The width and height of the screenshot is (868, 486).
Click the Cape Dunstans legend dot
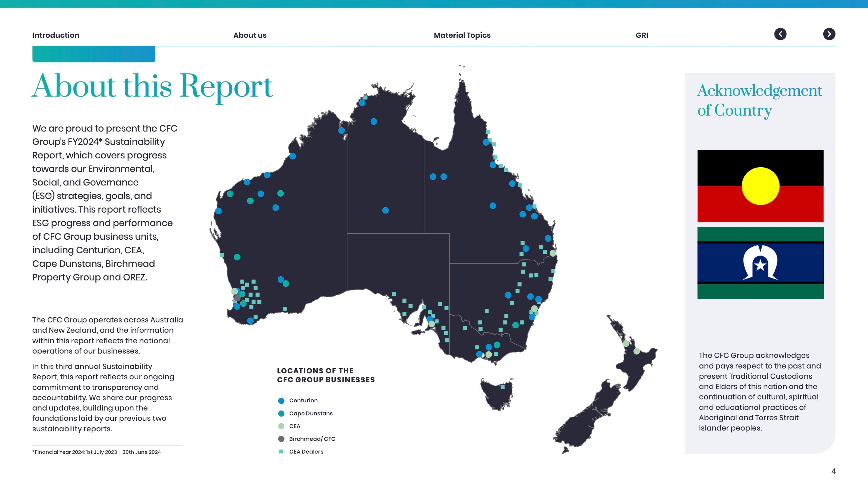[281, 413]
